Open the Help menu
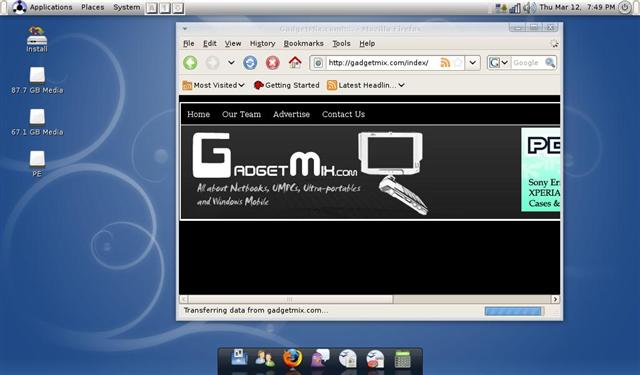640x375 pixels. [367, 43]
